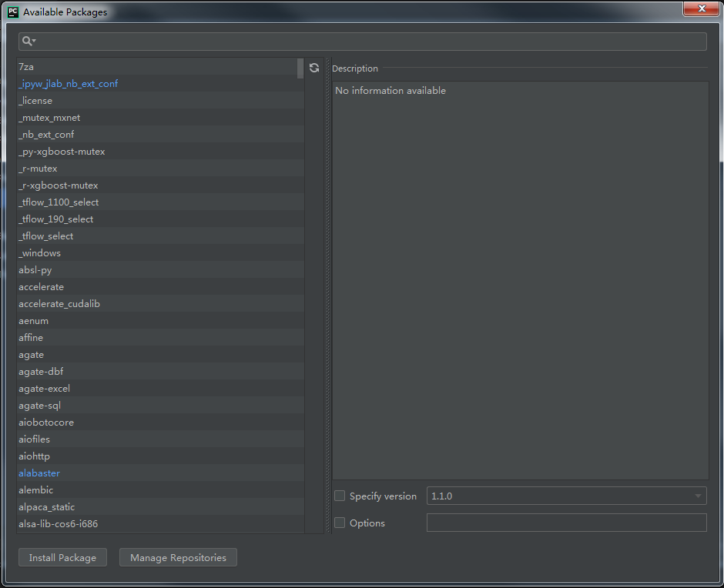Open the version 1.1.0 dropdown
Viewport: 724px width, 588px height.
click(x=567, y=496)
